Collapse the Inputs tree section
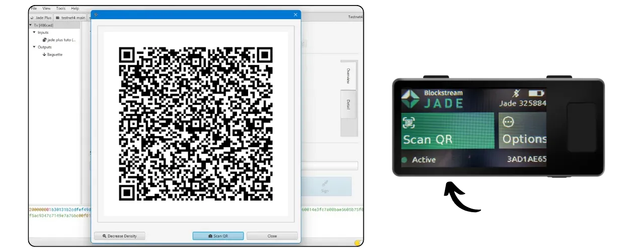The width and height of the screenshot is (644, 252). point(34,32)
